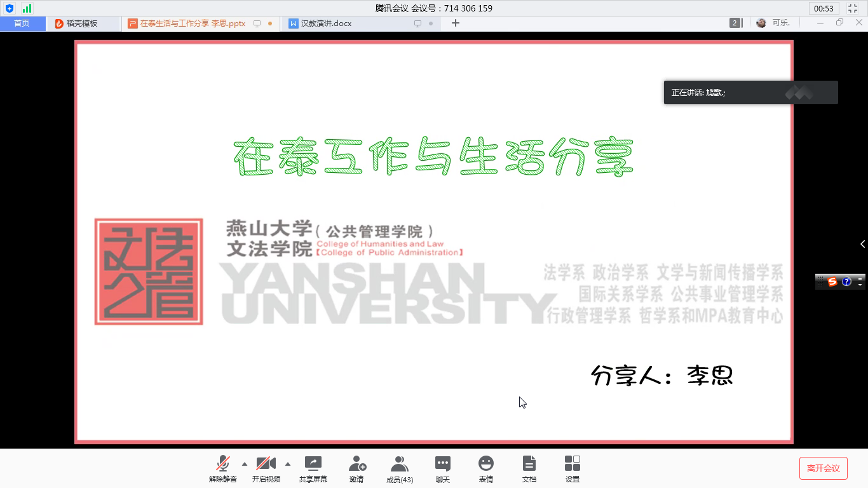Image resolution: width=868 pixels, height=488 pixels.
Task: Click the 离开会议 leave meeting button
Action: click(823, 468)
